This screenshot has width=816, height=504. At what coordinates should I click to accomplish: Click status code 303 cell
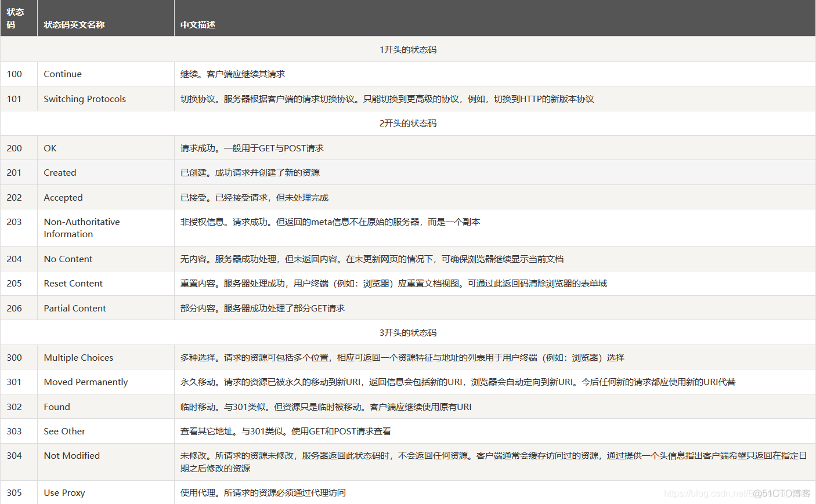coord(19,432)
